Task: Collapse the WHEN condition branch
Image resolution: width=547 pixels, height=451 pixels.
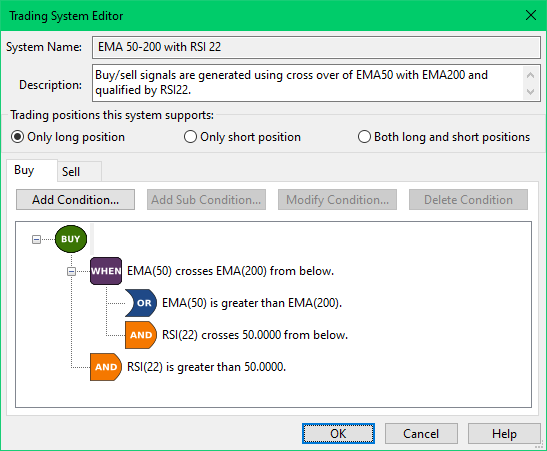Action: (x=71, y=271)
